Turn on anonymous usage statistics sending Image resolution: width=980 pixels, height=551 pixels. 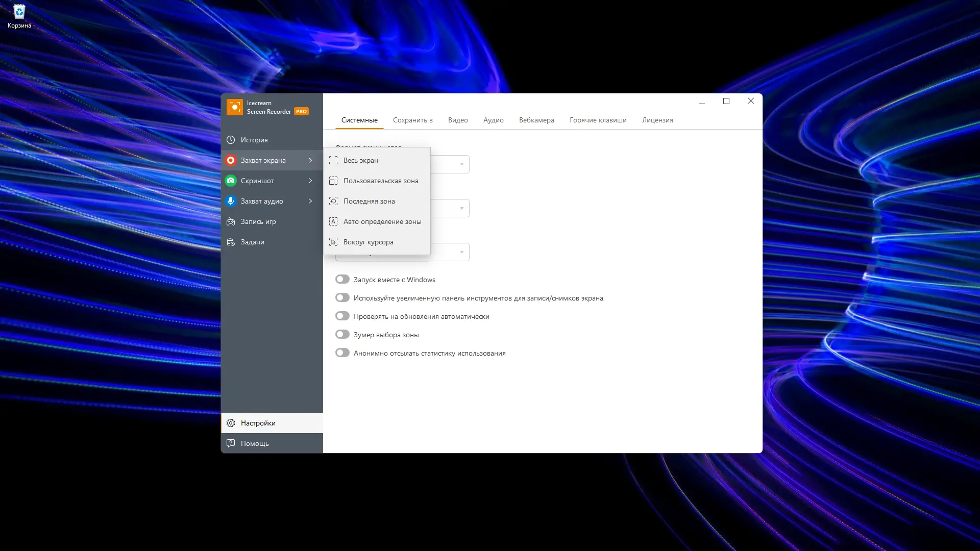click(342, 352)
